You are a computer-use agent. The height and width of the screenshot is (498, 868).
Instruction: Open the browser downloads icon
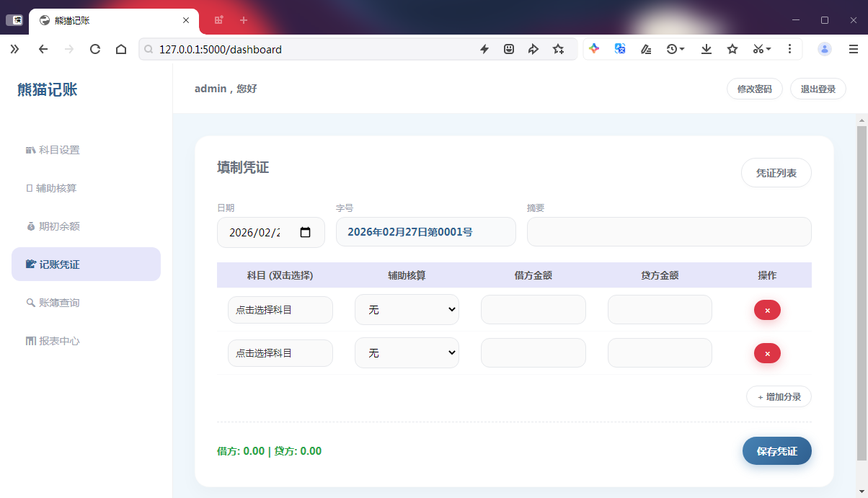[x=707, y=49]
